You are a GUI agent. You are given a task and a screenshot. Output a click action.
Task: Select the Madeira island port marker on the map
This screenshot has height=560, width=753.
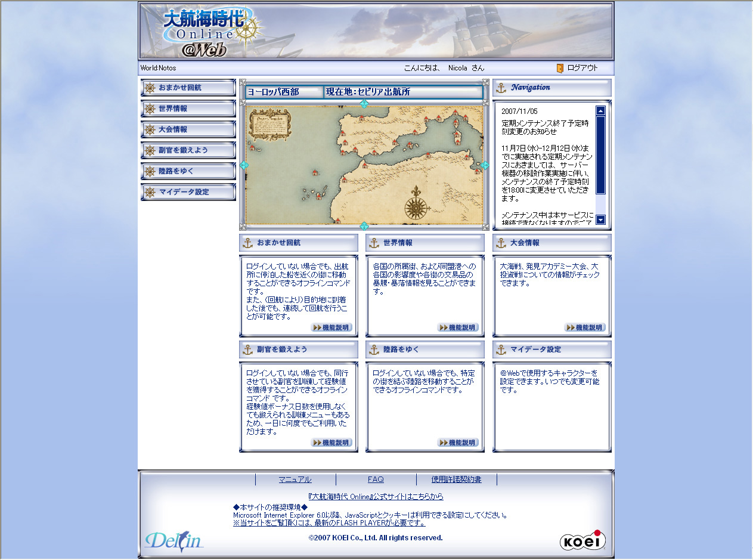coord(315,173)
